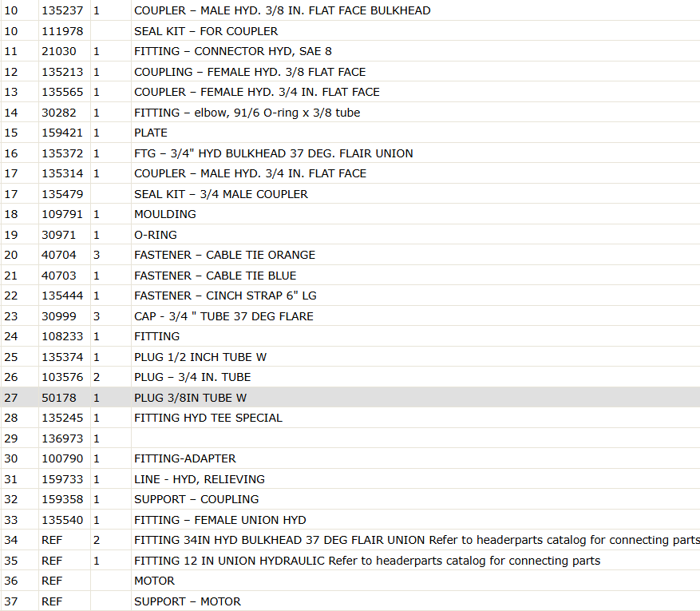
Task: Select COUPLING – FEMALE HYD. 3/8 FLAT FACE row
Action: click(x=350, y=72)
